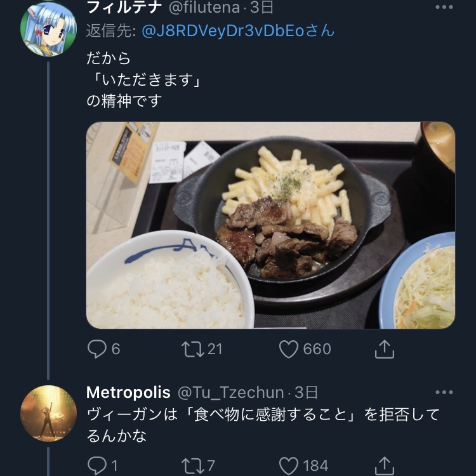Screen dimensions: 476x476
Task: Share Metropolis's tweet via share icon
Action: (385, 466)
